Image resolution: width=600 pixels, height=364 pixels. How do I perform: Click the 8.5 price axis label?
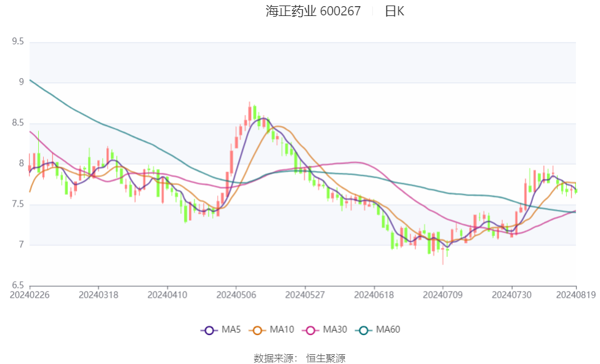click(x=18, y=123)
